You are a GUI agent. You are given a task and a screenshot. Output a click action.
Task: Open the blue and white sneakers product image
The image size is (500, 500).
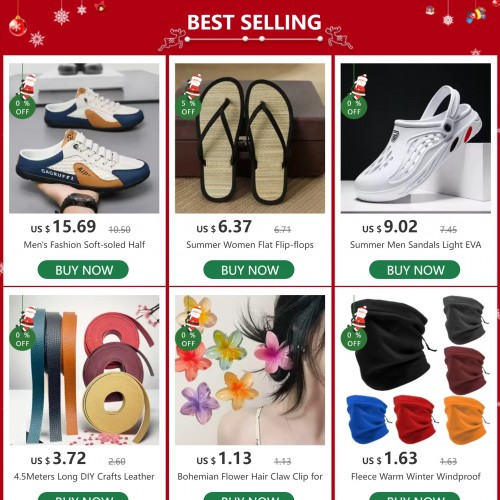point(84,138)
